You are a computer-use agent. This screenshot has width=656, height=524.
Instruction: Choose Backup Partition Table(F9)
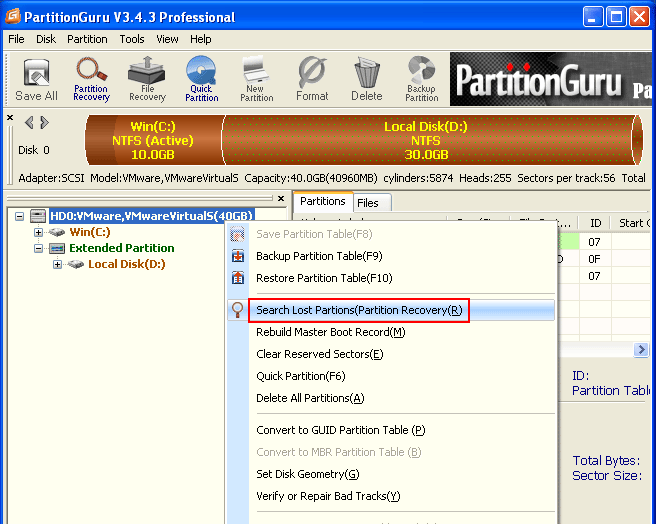(x=391, y=256)
